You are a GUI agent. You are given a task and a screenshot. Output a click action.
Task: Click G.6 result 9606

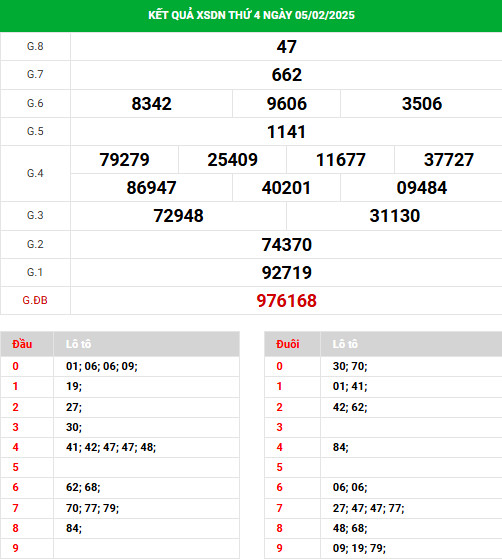click(287, 104)
